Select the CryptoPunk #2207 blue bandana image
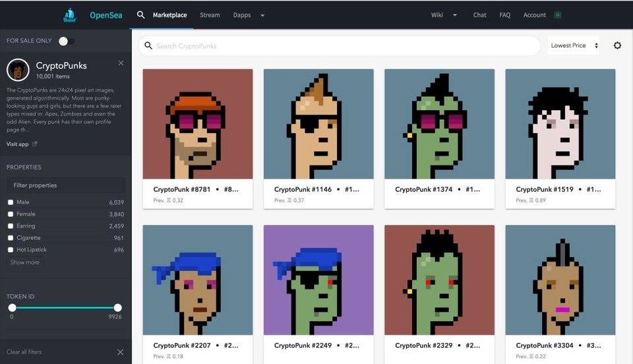Screen dimensions: 633x364 198,280
